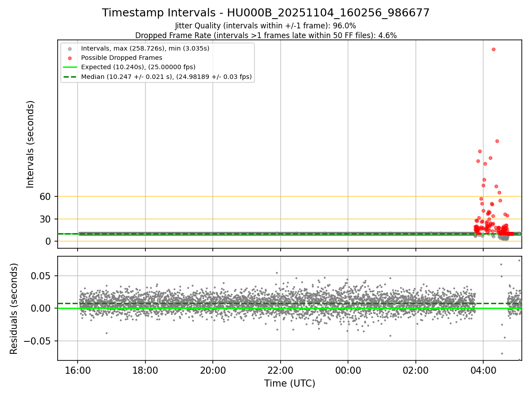Click legend entry 'Expected (10.240s), (25.00000 fps)'

(138, 67)
